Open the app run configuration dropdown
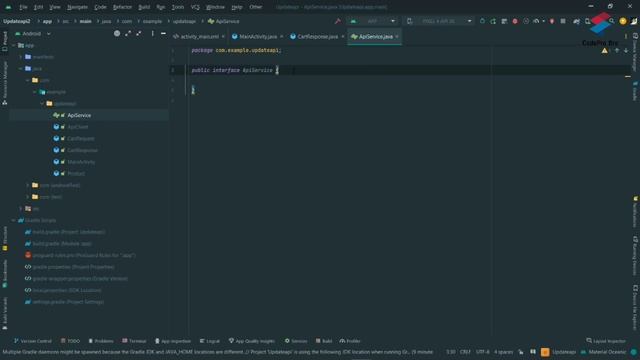640x360 pixels. 372,21
